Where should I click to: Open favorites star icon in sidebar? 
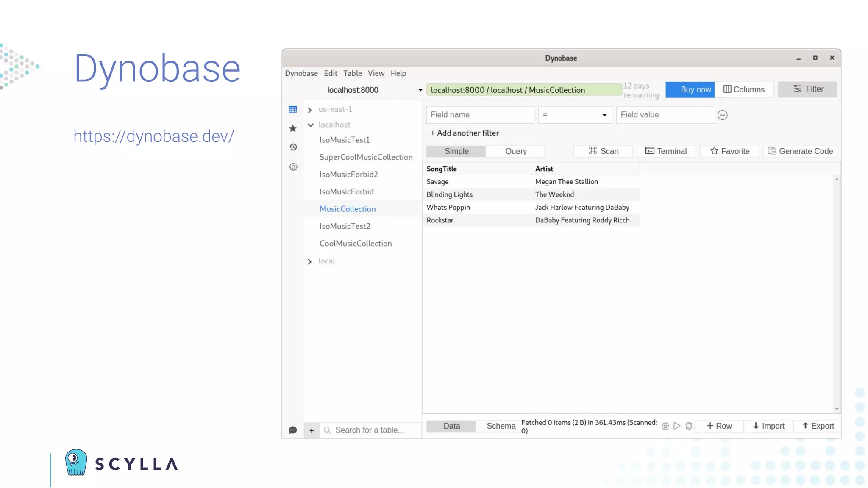coord(292,128)
